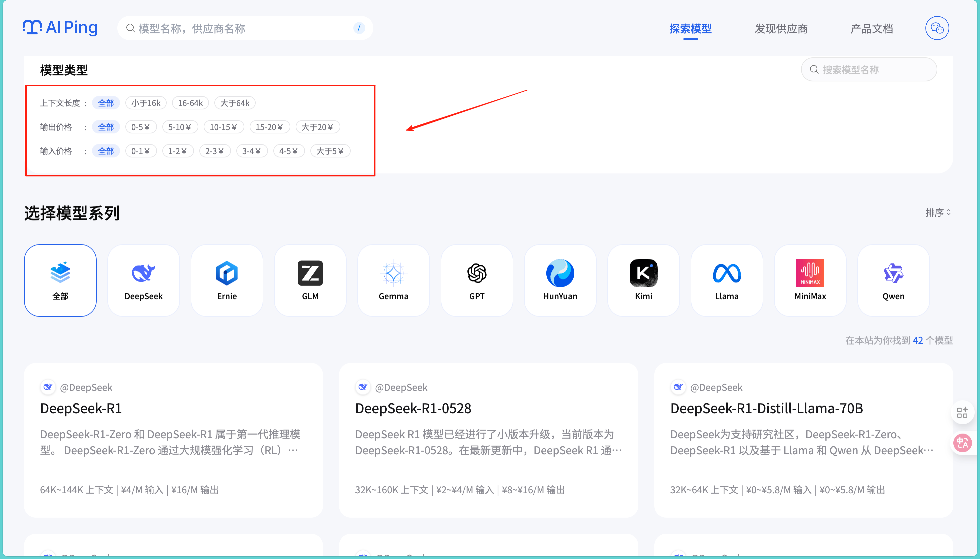This screenshot has width=980, height=559.
Task: Switch to the 发现供应商 tab
Action: pos(781,28)
